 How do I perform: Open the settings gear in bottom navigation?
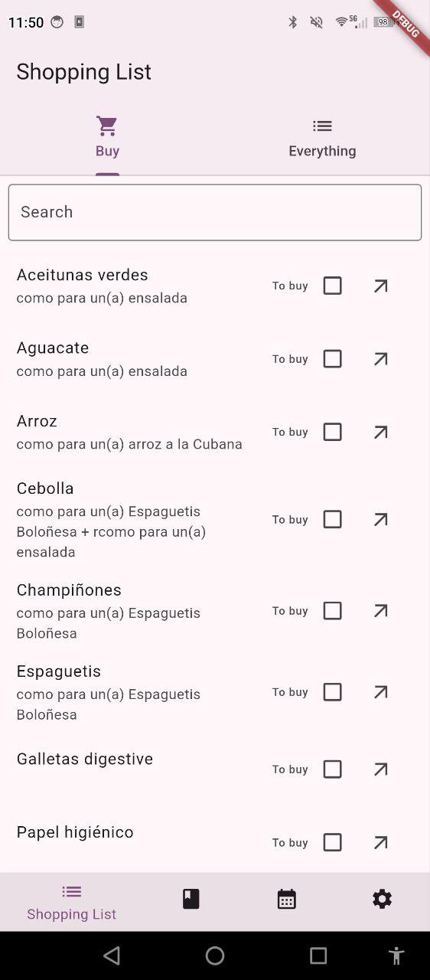[382, 899]
